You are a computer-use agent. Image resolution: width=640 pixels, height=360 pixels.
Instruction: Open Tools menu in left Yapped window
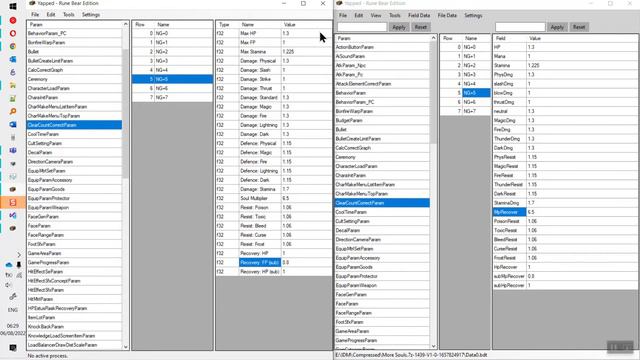coord(69,15)
